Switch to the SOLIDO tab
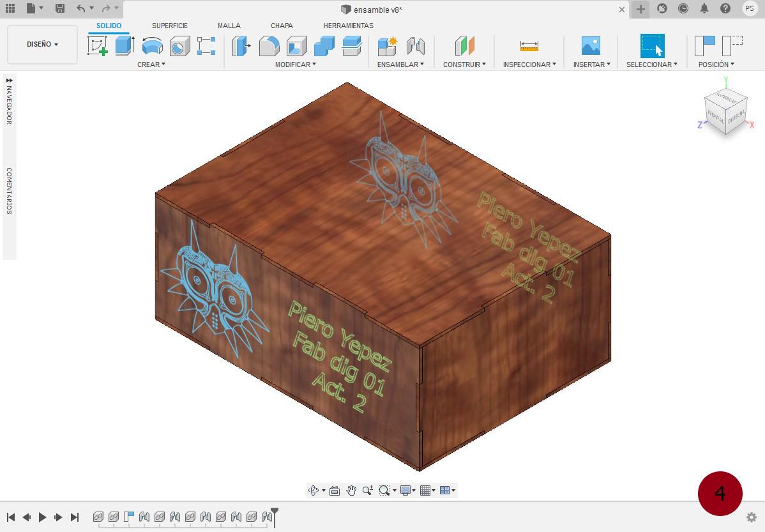 pos(109,26)
